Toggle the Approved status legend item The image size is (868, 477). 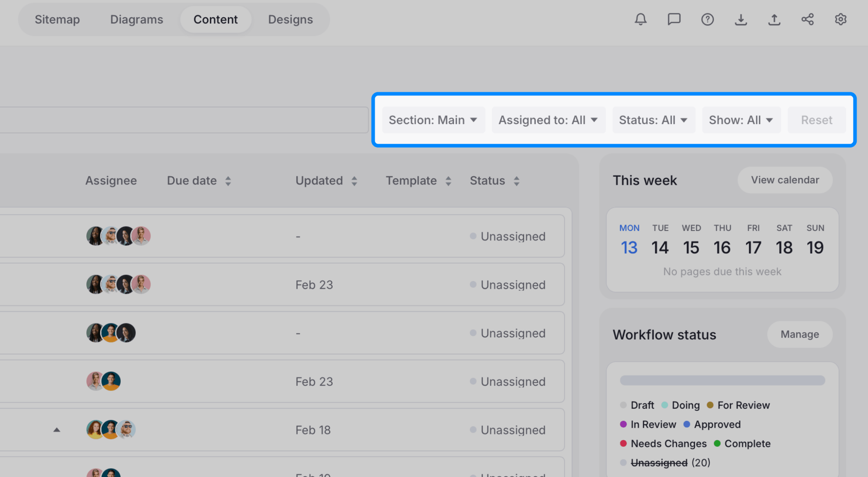[x=712, y=424]
